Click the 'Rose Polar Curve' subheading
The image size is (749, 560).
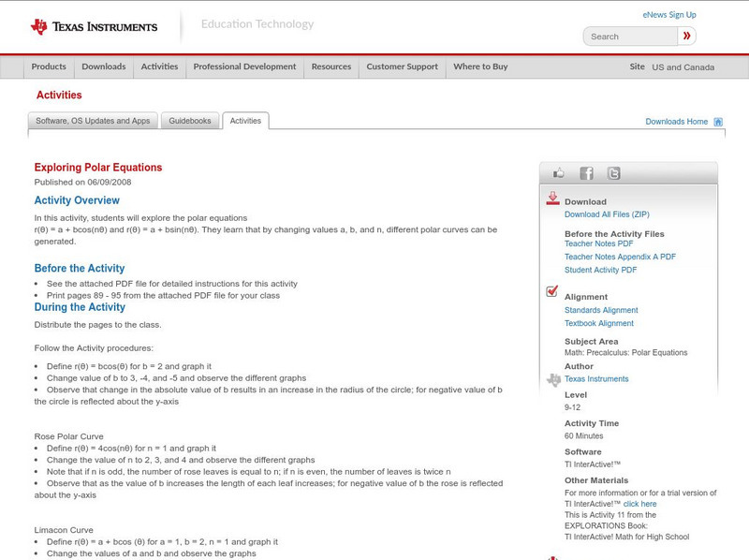point(68,436)
